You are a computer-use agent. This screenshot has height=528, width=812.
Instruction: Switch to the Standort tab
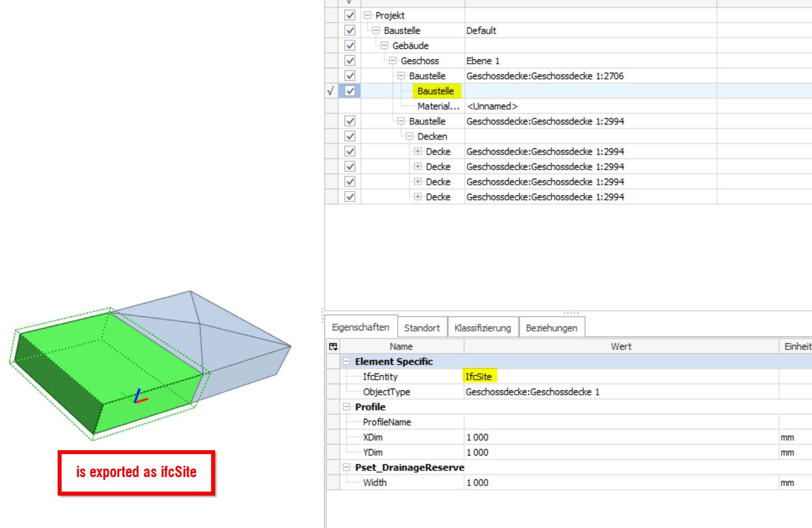click(x=422, y=328)
